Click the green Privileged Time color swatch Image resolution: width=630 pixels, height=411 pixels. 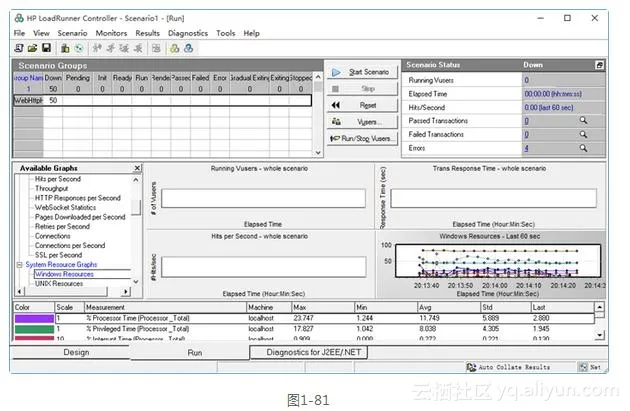click(x=34, y=329)
